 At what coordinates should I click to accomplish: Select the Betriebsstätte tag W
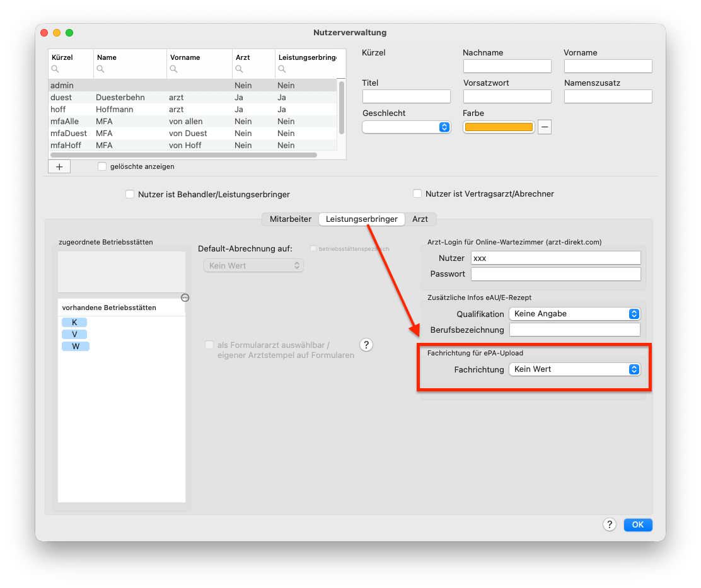76,346
